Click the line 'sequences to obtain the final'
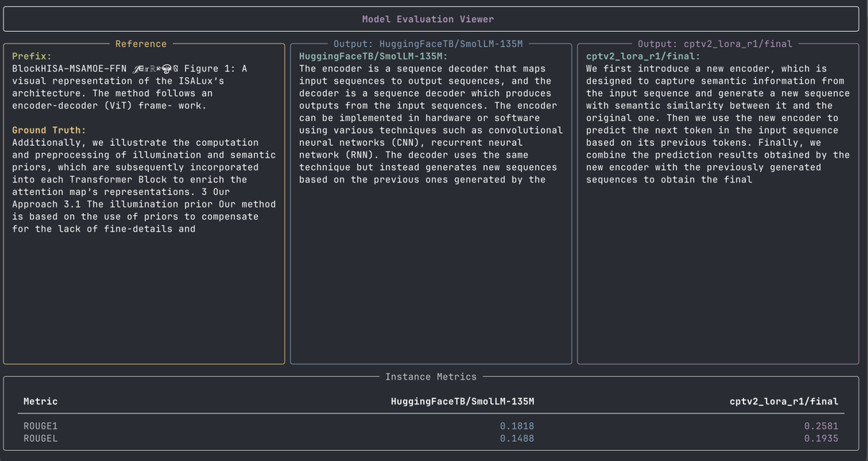 669,179
